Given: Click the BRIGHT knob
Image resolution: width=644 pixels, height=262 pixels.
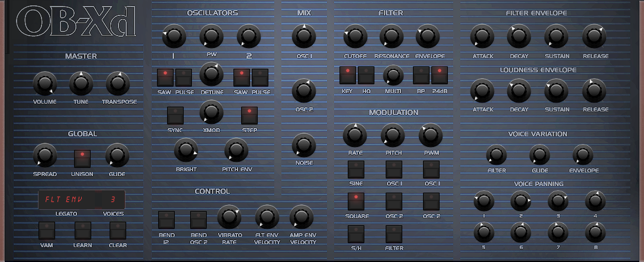Looking at the screenshot, I should [x=186, y=149].
